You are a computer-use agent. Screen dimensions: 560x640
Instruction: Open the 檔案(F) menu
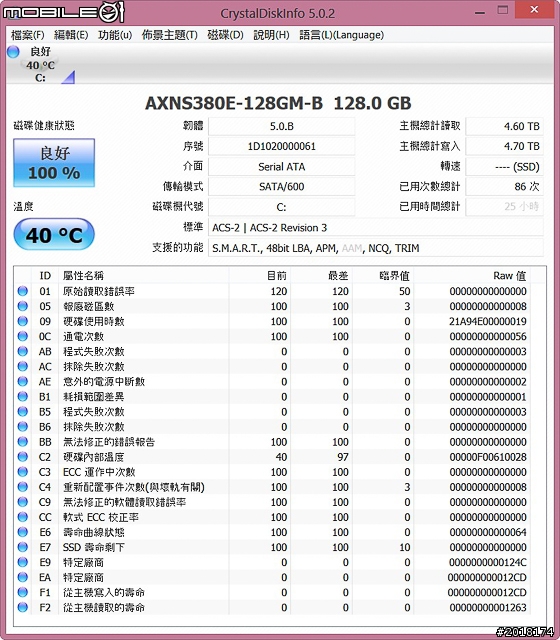(x=27, y=35)
